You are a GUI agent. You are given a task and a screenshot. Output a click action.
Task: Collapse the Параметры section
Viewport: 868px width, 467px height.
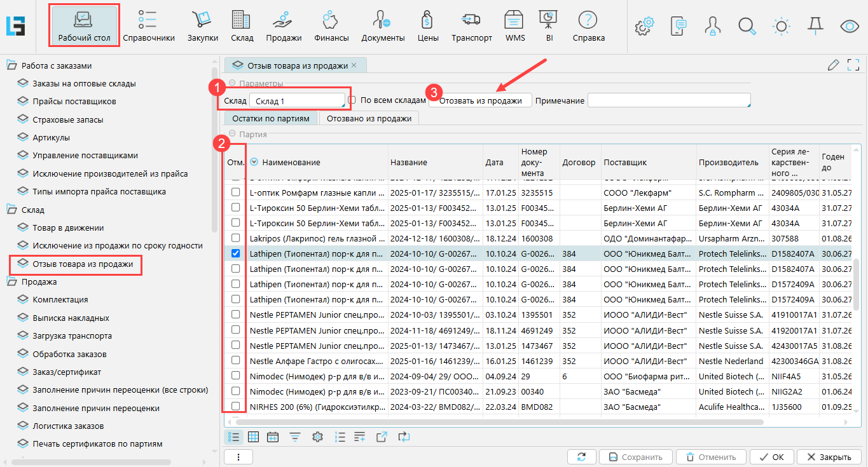[x=232, y=83]
